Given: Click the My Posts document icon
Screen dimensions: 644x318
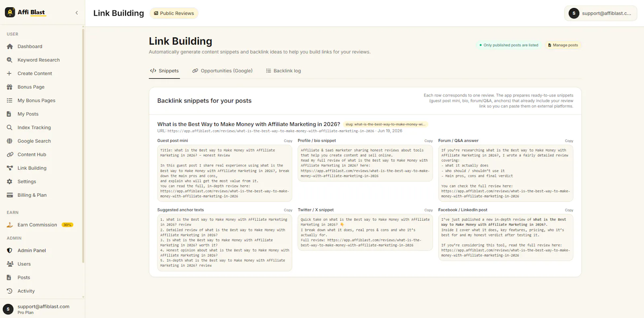Looking at the screenshot, I should tap(10, 114).
